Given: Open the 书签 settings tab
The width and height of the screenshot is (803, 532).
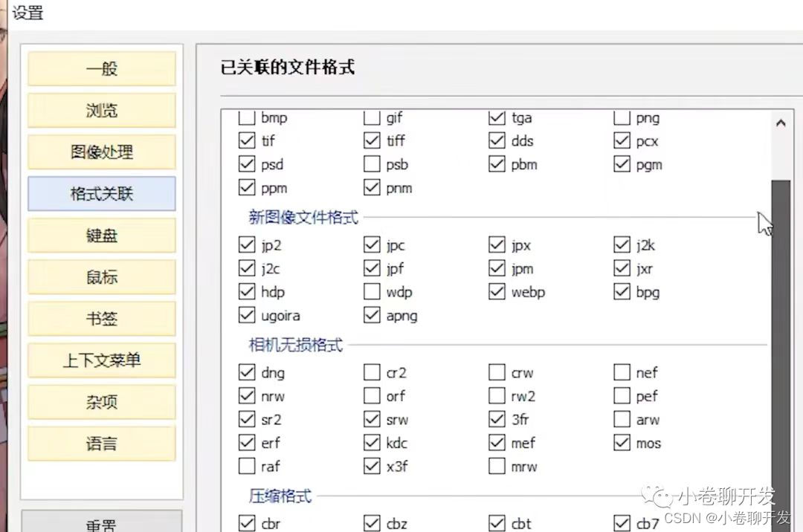Looking at the screenshot, I should [x=101, y=319].
